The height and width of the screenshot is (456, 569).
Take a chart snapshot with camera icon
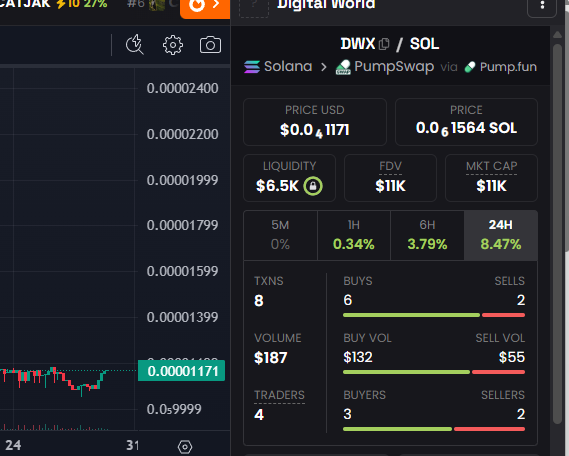210,45
